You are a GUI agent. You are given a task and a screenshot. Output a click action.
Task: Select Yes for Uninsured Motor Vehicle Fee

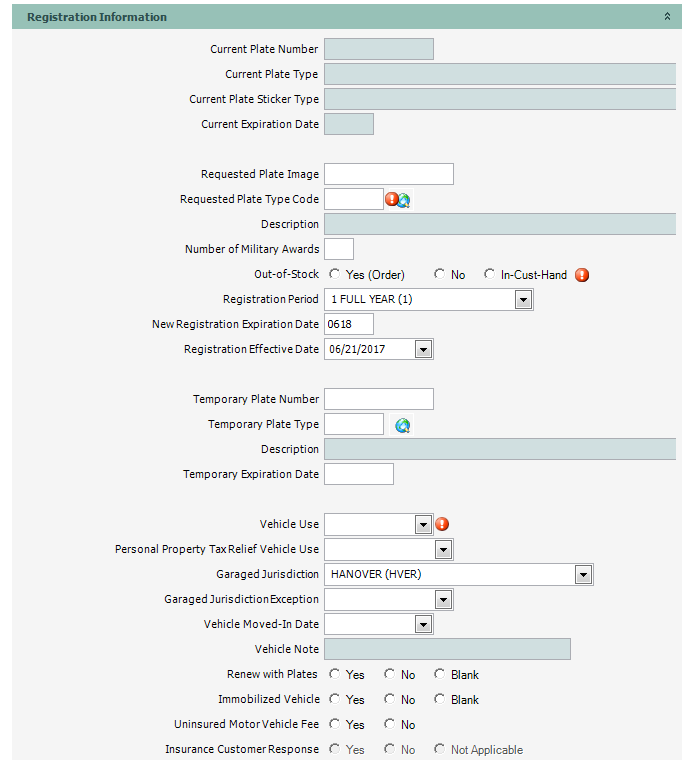(x=334, y=724)
